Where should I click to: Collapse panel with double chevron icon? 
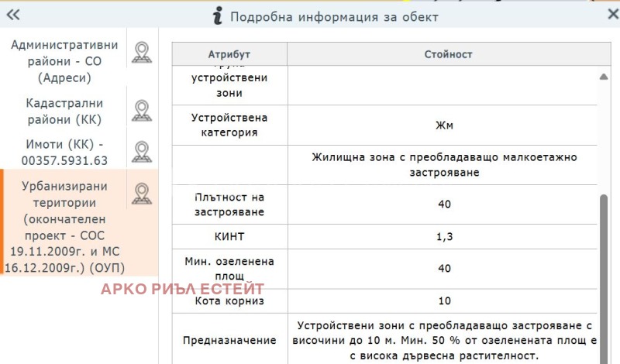12,15
